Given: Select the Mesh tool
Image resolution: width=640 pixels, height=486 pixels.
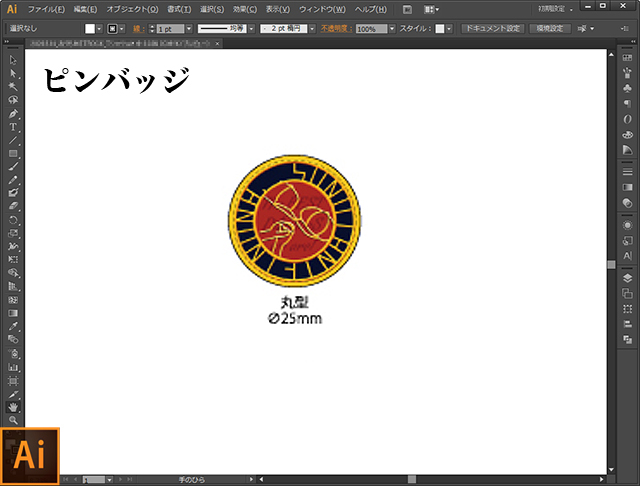Looking at the screenshot, I should point(13,300).
